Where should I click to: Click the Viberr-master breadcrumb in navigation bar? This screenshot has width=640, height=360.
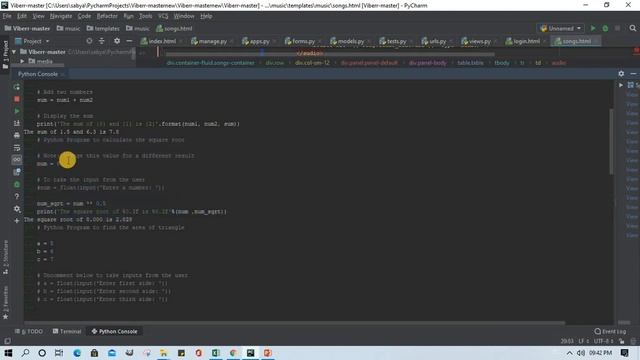pyautogui.click(x=27, y=29)
